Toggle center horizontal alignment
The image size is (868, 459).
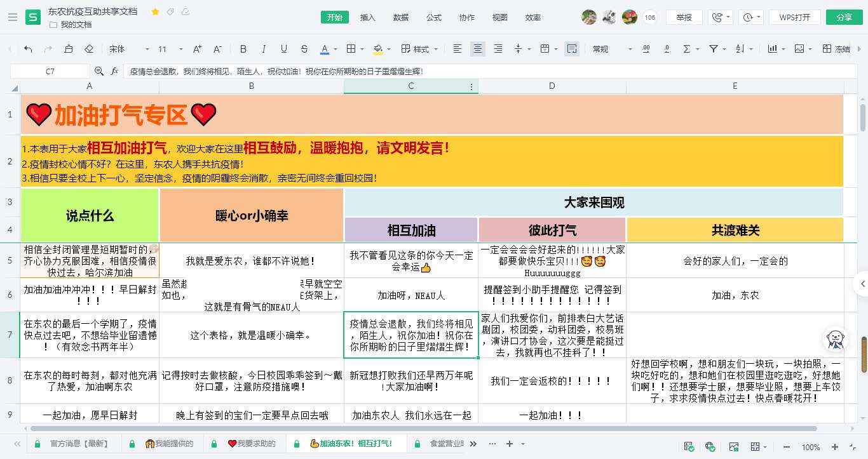(x=478, y=49)
